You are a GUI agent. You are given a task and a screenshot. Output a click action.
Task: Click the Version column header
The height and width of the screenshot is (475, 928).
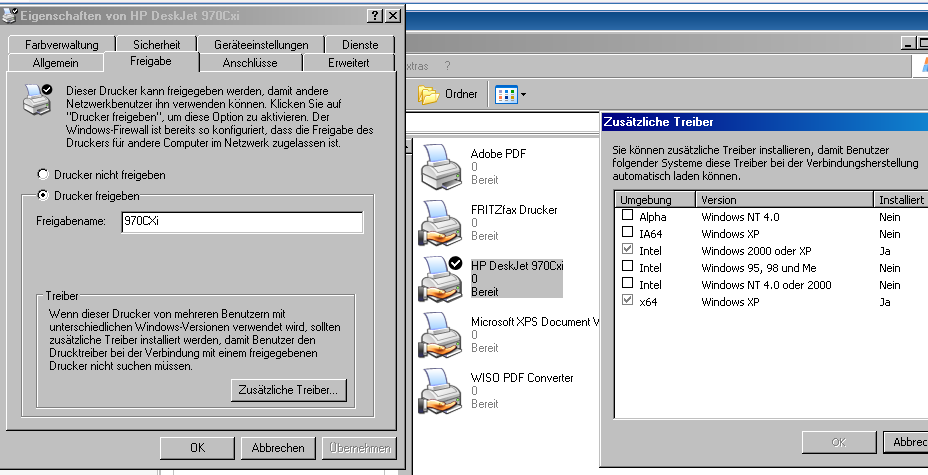[x=784, y=200]
